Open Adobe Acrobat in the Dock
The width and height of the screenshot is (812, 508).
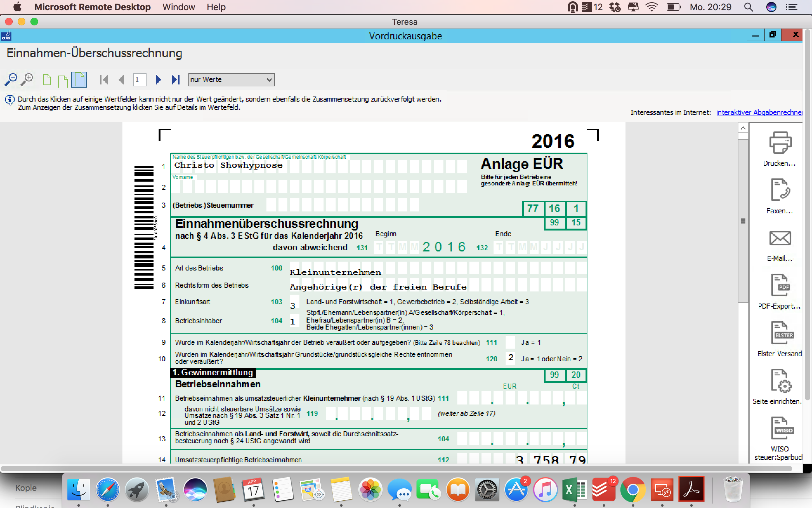[x=691, y=490]
